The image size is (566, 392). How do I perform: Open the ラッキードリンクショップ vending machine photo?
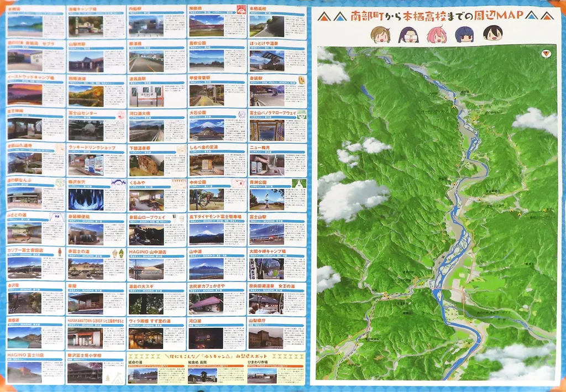coord(86,165)
